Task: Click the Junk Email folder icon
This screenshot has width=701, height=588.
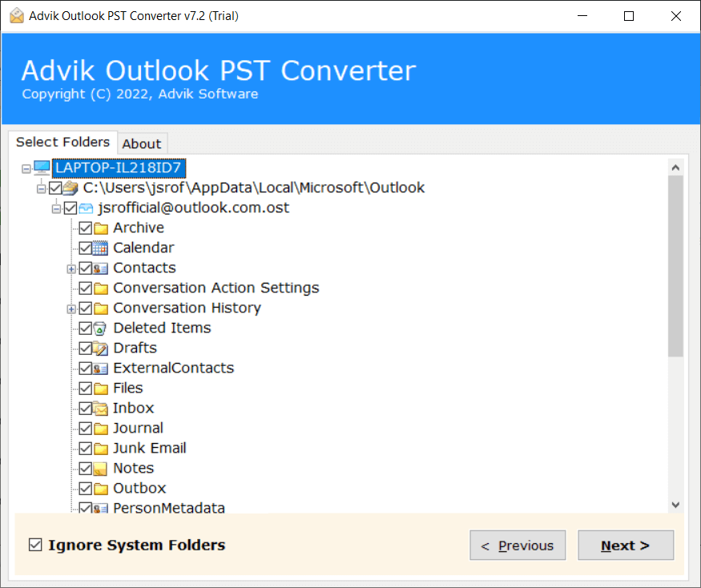Action: pos(101,449)
